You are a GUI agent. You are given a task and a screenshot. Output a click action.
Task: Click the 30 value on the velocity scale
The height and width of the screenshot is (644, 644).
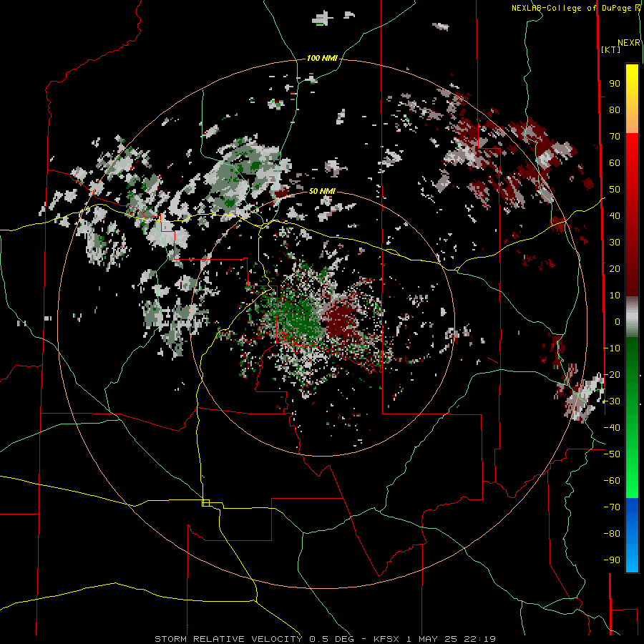(615, 243)
